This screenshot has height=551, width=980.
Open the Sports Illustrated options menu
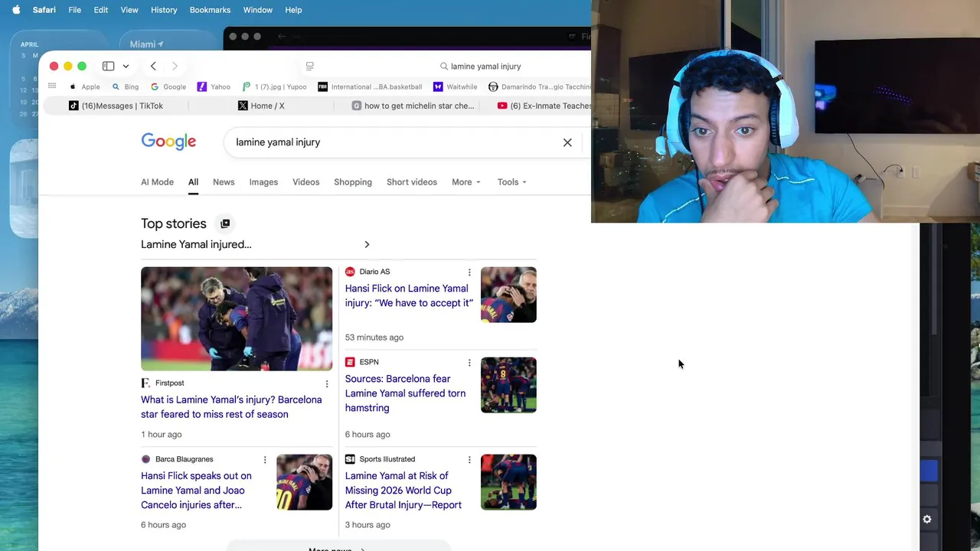pos(469,460)
